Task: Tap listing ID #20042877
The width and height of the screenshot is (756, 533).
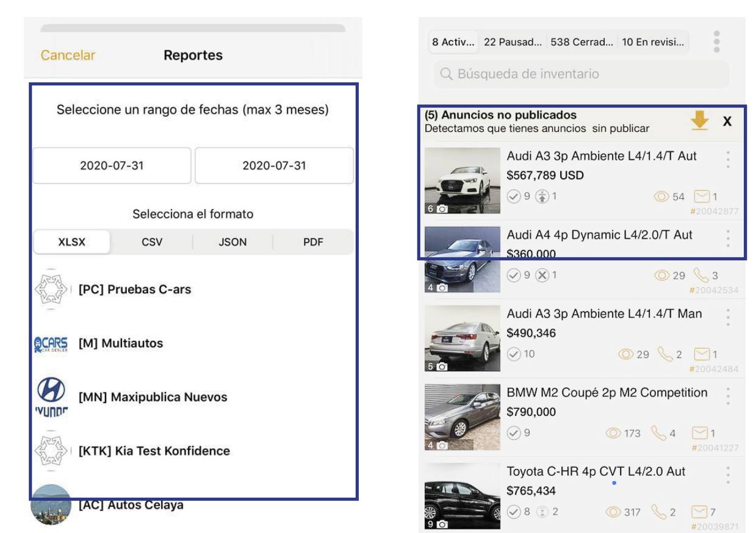Action: [714, 211]
